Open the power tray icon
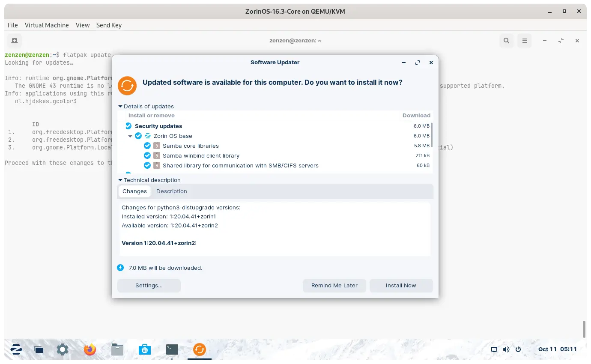Image resolution: width=591 pixels, height=364 pixels. point(518,349)
